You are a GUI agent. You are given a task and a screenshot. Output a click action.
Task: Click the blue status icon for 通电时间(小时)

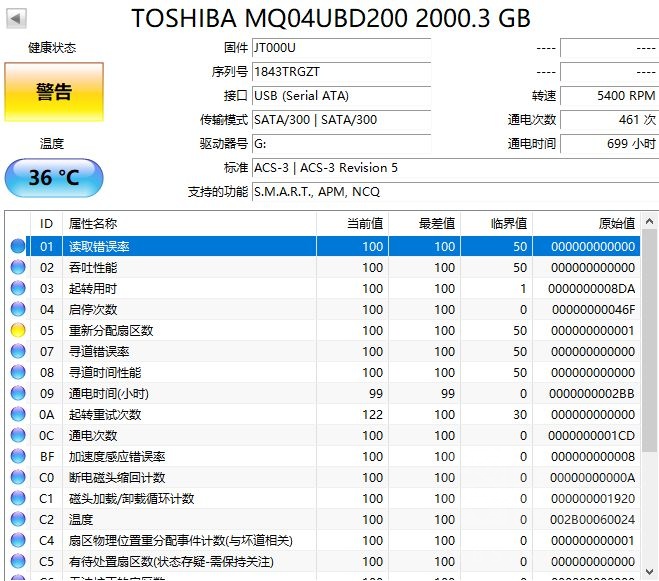point(18,393)
